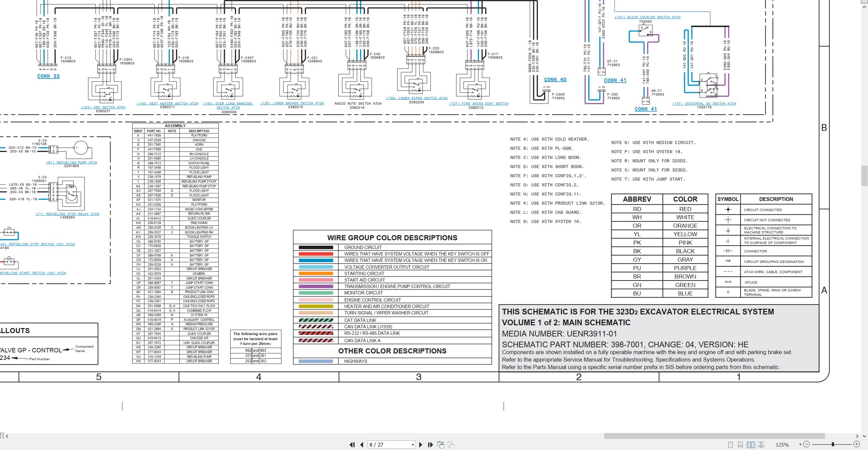Click the next view navigation icon

tap(451, 445)
